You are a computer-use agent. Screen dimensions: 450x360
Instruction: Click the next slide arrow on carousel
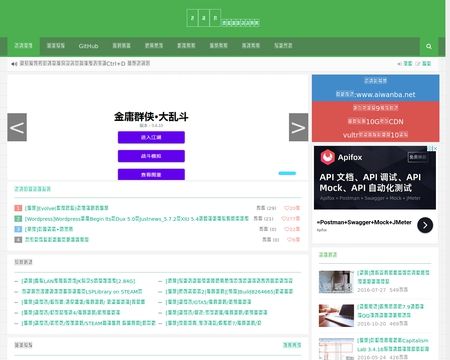point(298,127)
